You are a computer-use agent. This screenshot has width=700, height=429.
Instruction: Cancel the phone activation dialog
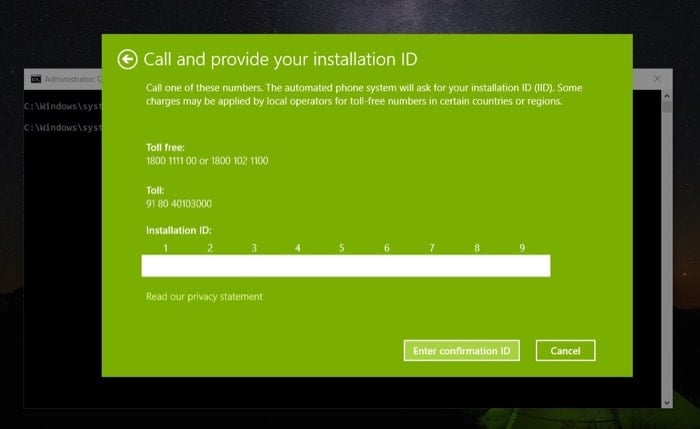tap(565, 350)
